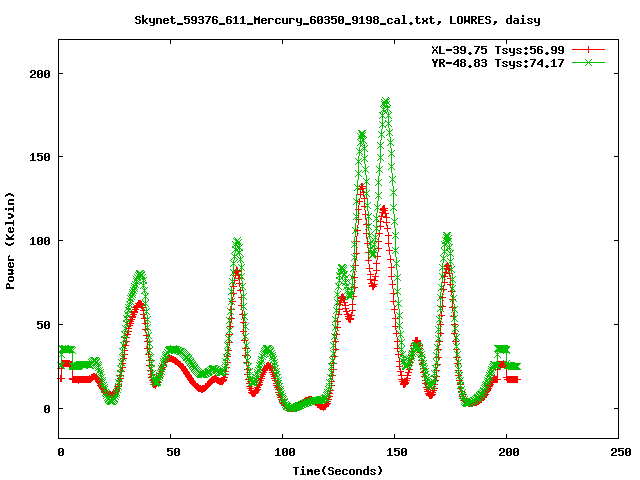Click the y-axis tick label 50

point(43,325)
